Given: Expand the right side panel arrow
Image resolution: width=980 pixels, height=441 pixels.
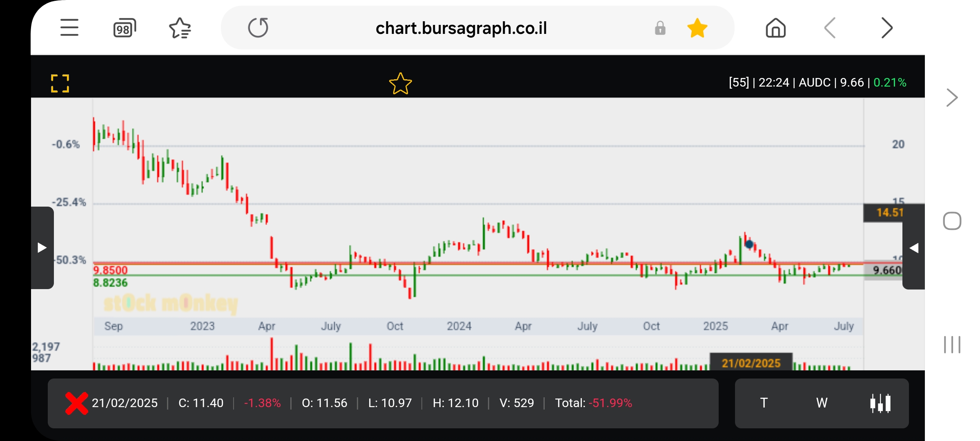Looking at the screenshot, I should tap(914, 248).
